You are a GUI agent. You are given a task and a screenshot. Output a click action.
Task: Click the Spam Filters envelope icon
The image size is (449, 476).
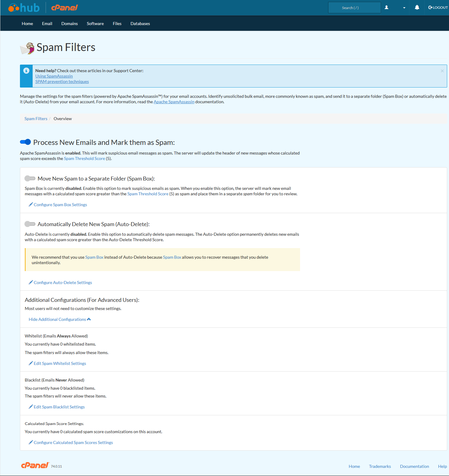(x=27, y=48)
